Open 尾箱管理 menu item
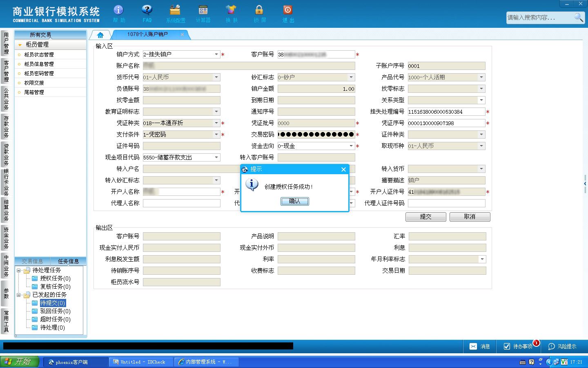Viewport: 588px width, 368px height. tap(34, 92)
